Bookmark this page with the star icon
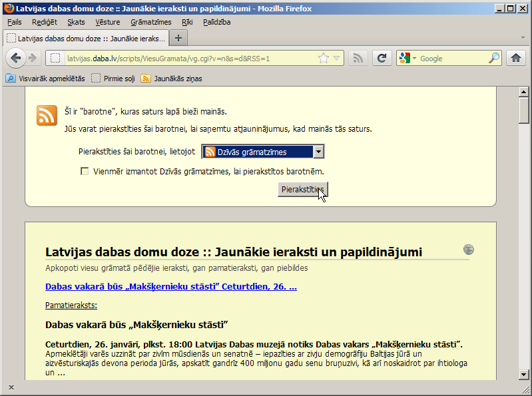This screenshot has height=396, width=532. (324, 59)
